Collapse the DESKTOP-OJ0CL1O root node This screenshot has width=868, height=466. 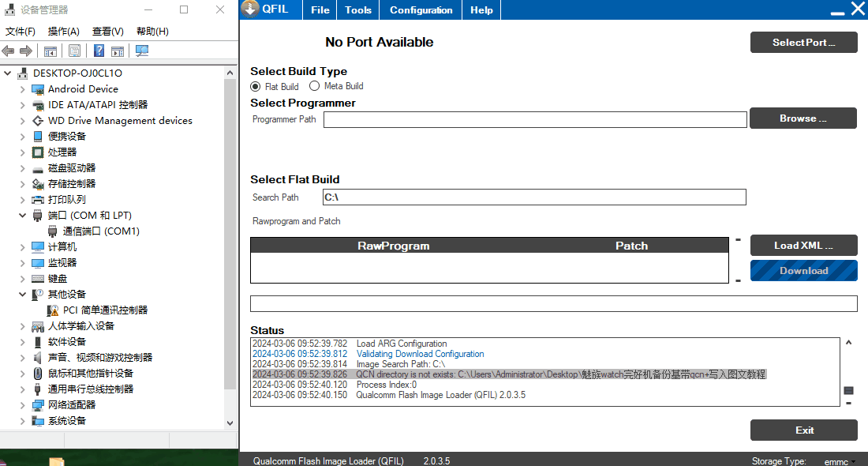click(7, 73)
